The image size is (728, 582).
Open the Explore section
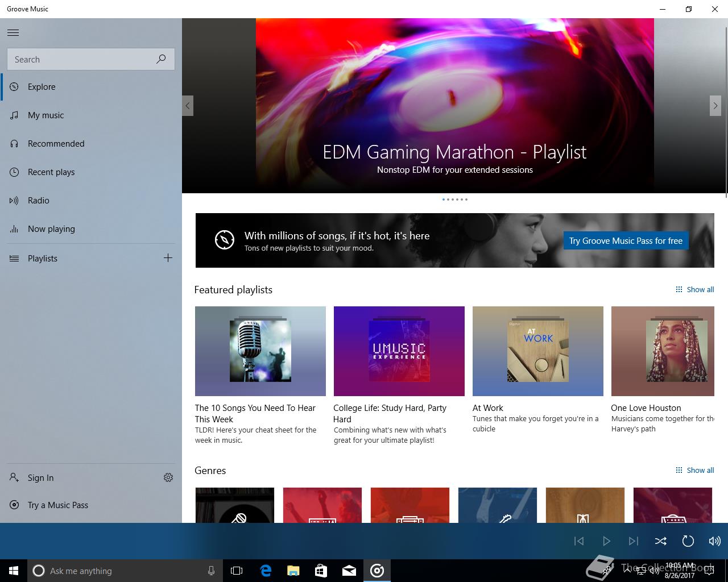point(91,87)
